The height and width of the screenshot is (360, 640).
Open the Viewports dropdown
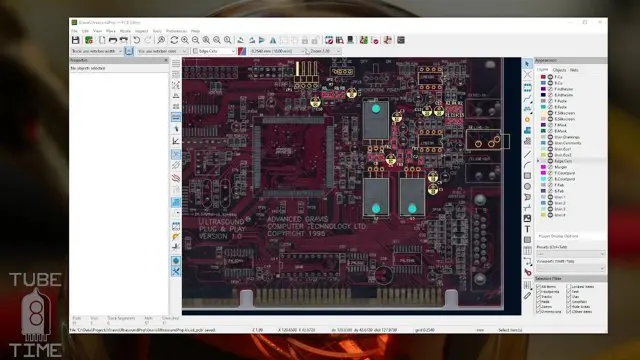click(570, 268)
